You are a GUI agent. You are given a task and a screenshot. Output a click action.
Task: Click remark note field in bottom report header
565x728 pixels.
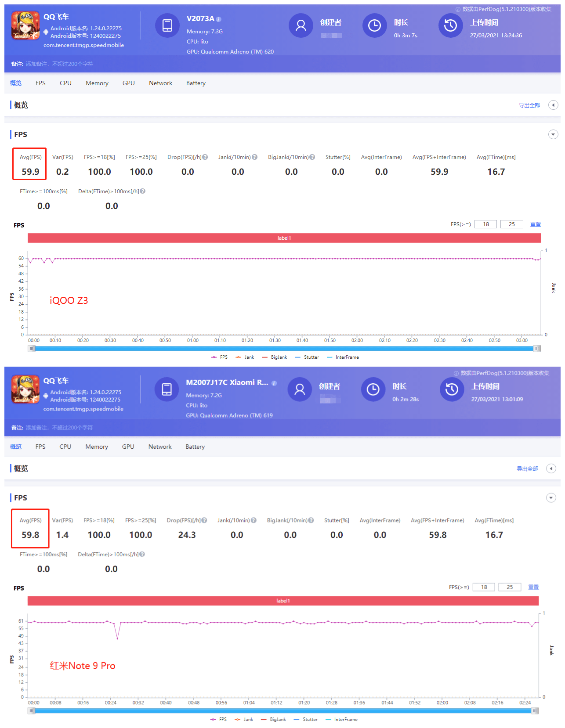[59, 428]
